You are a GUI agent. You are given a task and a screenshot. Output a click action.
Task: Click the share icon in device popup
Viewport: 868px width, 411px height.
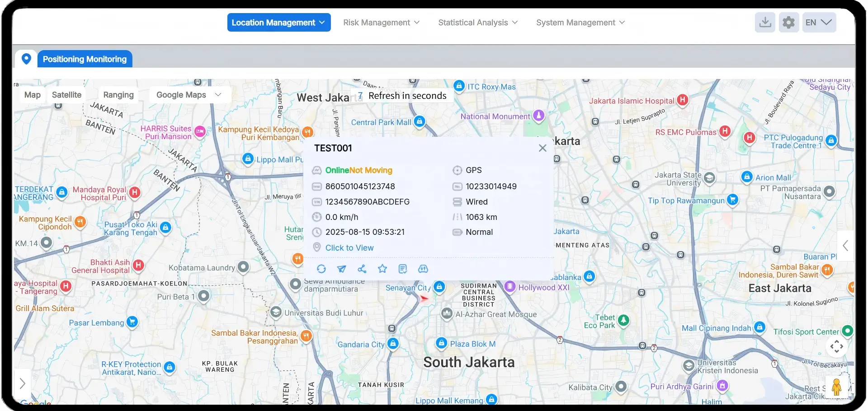(x=362, y=269)
